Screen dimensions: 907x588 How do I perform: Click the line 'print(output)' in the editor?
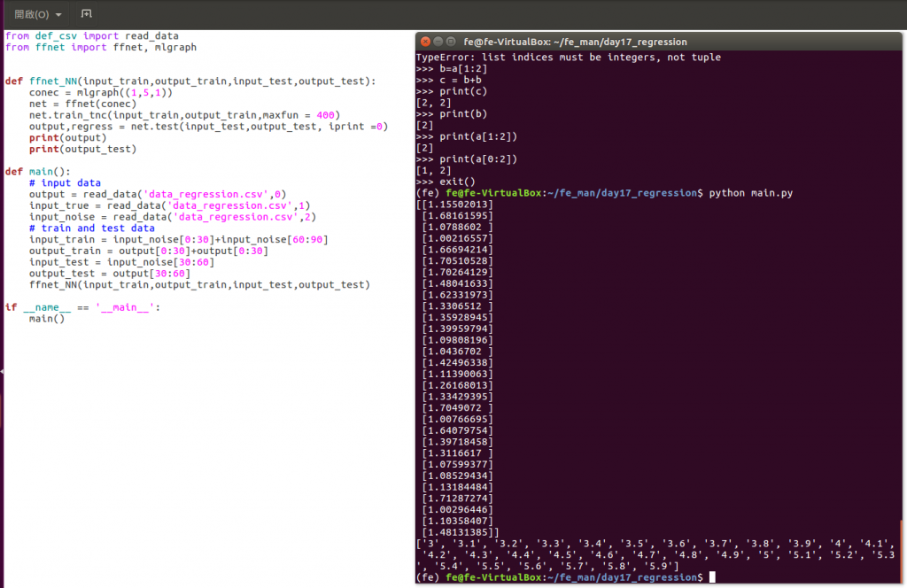pyautogui.click(x=67, y=137)
